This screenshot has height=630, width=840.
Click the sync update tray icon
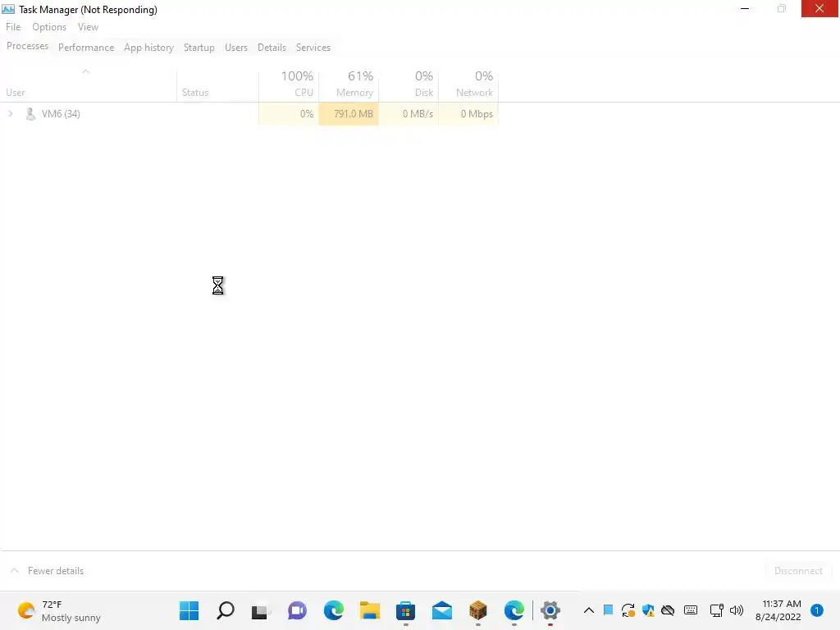628,610
